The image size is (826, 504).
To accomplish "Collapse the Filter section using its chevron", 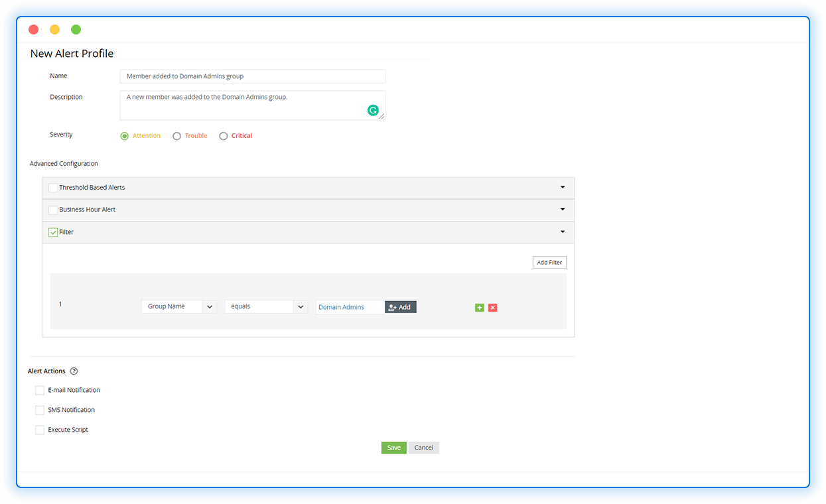I will 562,232.
